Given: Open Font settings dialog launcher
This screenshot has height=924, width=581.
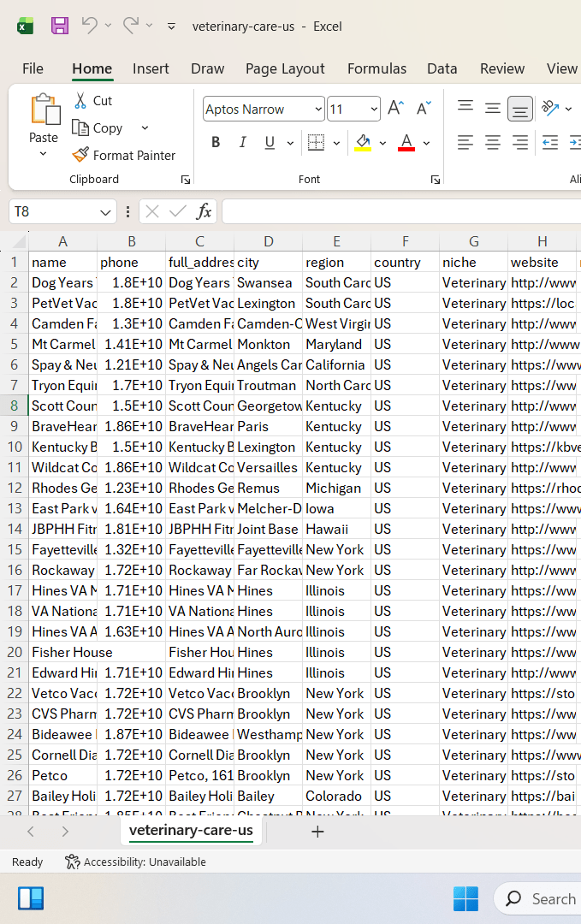Looking at the screenshot, I should click(436, 180).
